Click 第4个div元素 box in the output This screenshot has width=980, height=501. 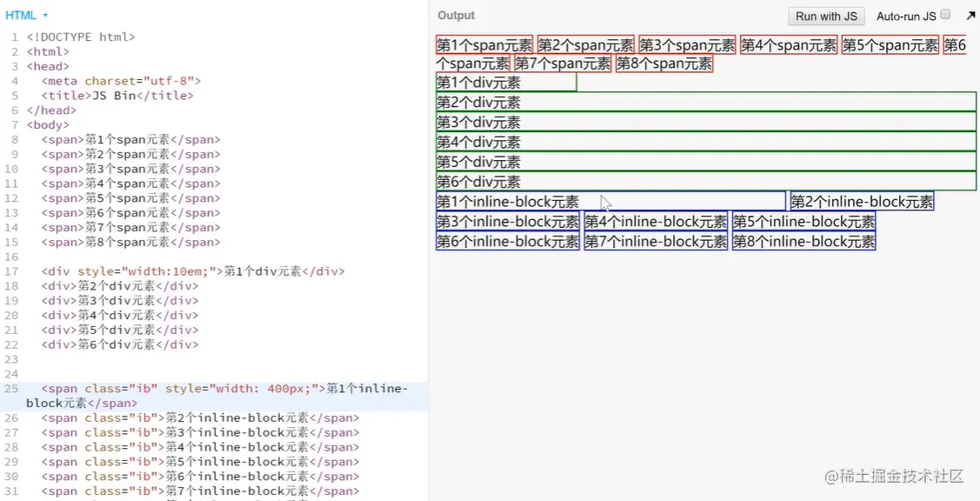pos(706,142)
